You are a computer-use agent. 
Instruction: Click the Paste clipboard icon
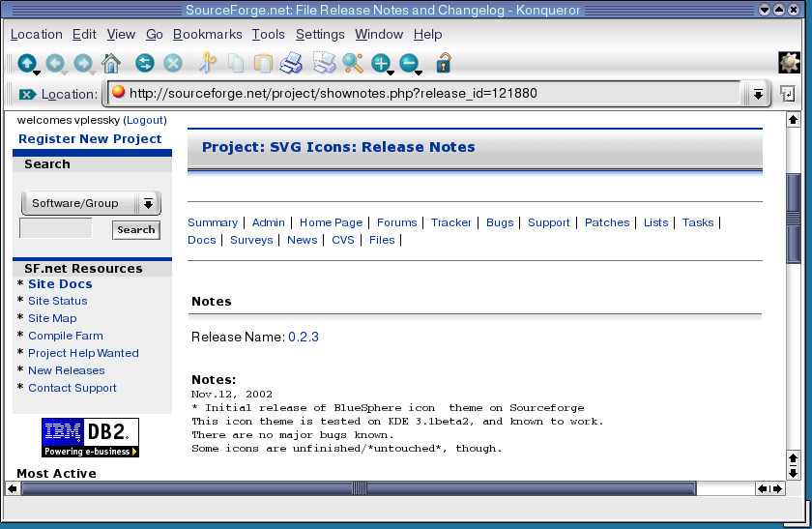263,64
